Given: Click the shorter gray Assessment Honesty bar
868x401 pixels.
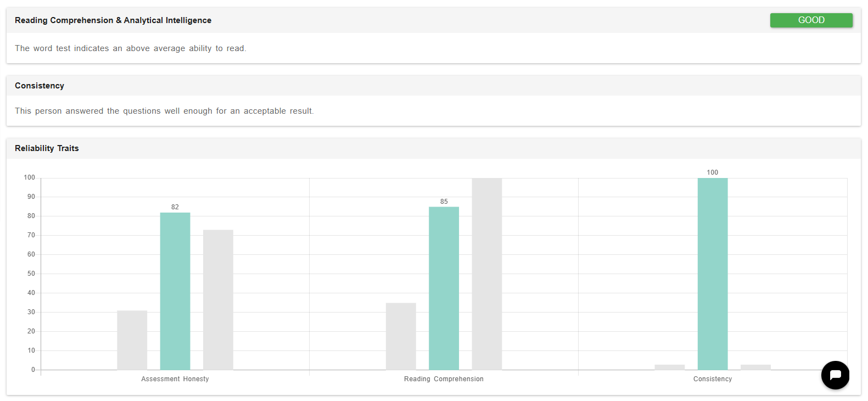Looking at the screenshot, I should tap(132, 340).
